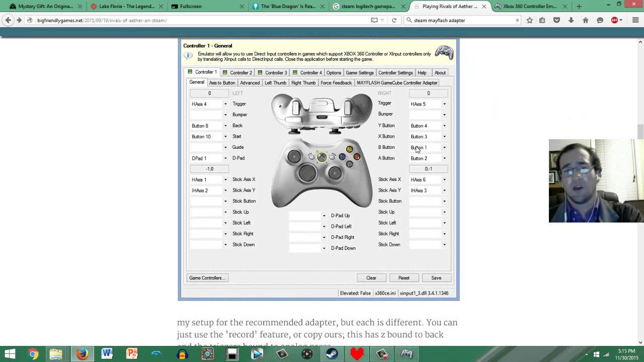This screenshot has width=644, height=362.
Task: Open the Force Feedback sub-tab
Action: (336, 82)
